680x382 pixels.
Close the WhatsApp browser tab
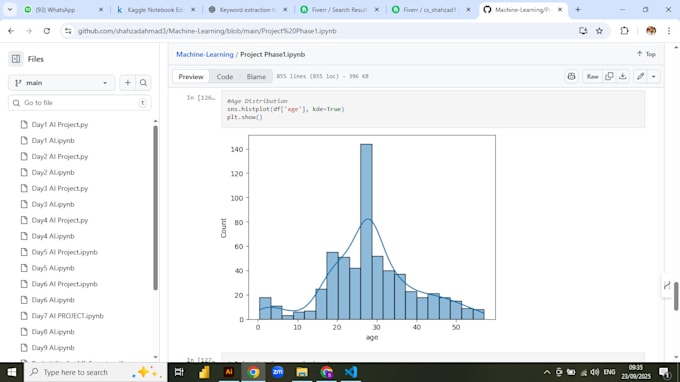[x=101, y=10]
